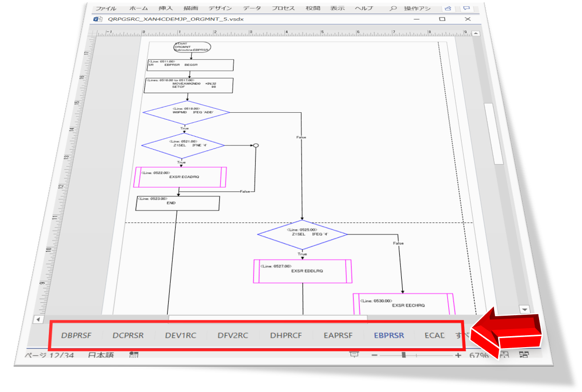This screenshot has width=582, height=392.
Task: Switch to the DBPRSF page tab
Action: click(x=76, y=335)
